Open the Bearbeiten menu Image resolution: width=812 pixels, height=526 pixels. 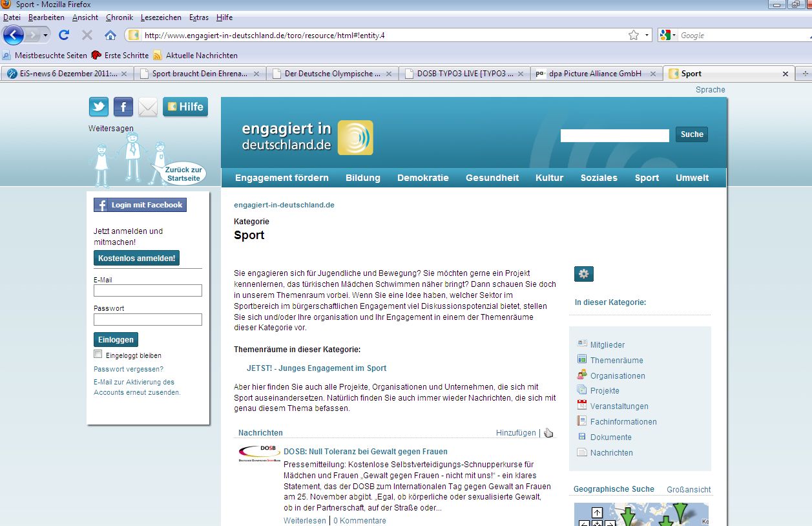(47, 17)
